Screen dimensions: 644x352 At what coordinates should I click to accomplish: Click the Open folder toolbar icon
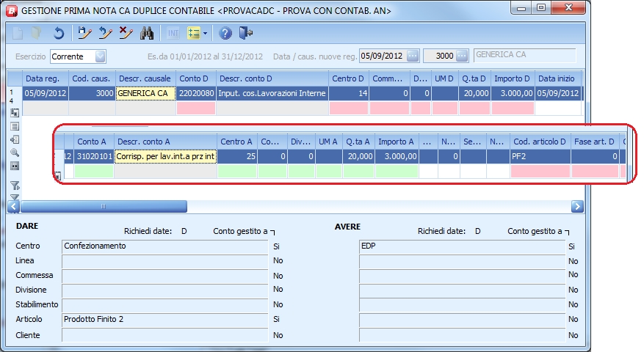tap(37, 33)
